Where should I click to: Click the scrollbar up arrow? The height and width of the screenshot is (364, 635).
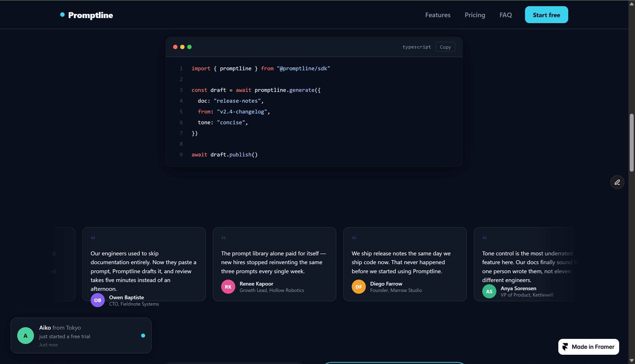click(631, 4)
